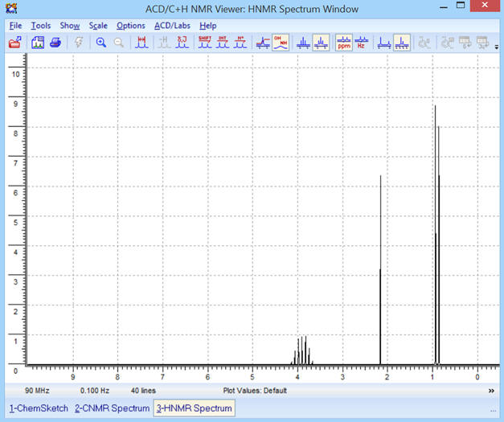This screenshot has height=422, width=504.
Task: Click the resize grip dots in the tab bar corner
Action: pyautogui.click(x=494, y=411)
